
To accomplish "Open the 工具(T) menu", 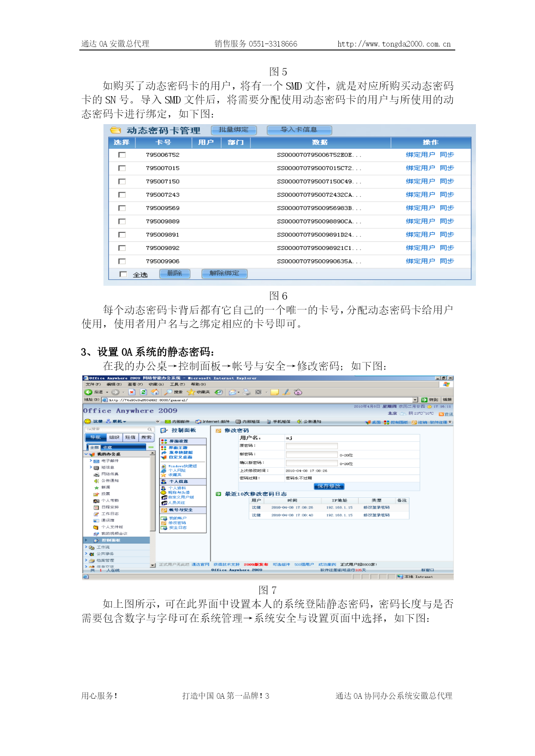I will pos(177,384).
